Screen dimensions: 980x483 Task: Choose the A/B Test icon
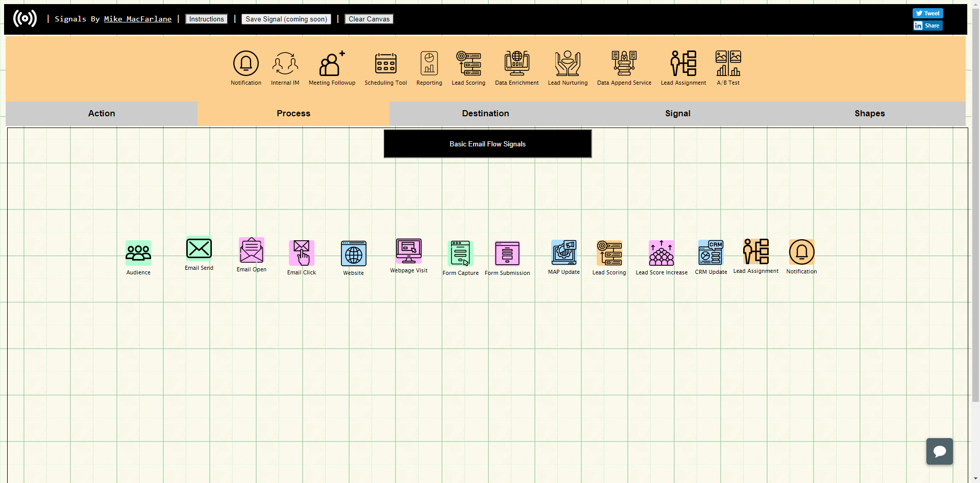pyautogui.click(x=728, y=64)
